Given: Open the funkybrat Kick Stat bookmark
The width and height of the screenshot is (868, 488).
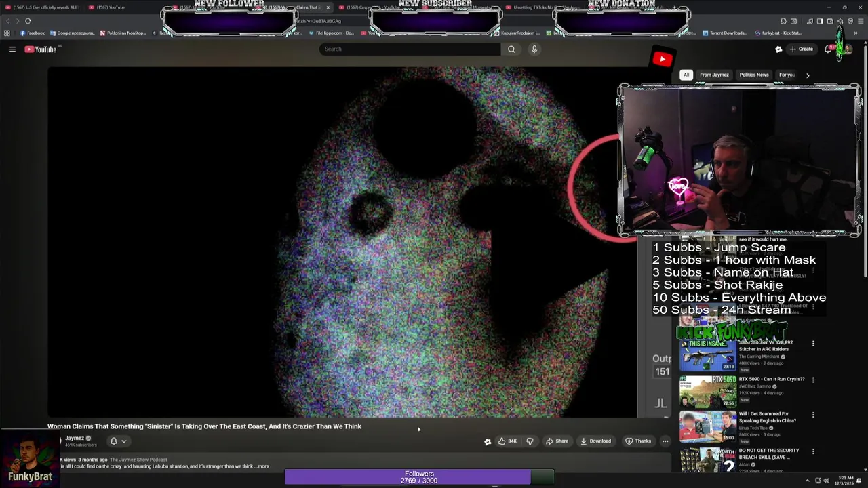Looking at the screenshot, I should pyautogui.click(x=778, y=33).
